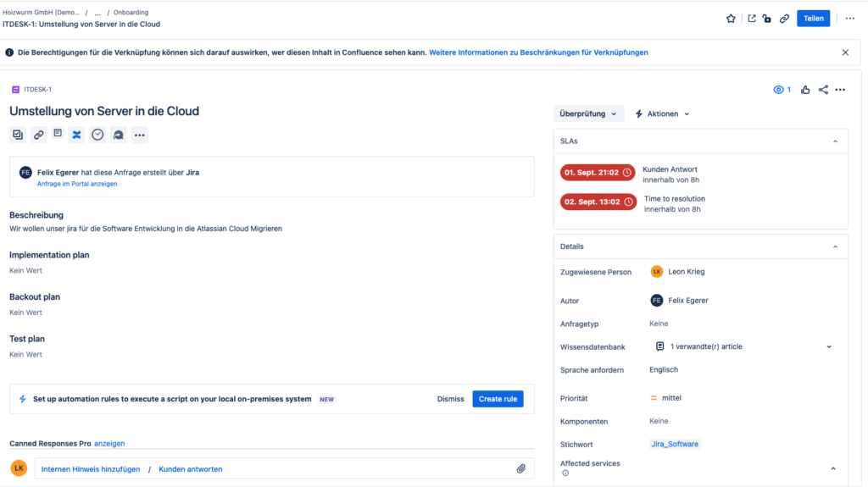The image size is (868, 487).
Task: Click 1 verwandte(r) article entry
Action: click(706, 347)
